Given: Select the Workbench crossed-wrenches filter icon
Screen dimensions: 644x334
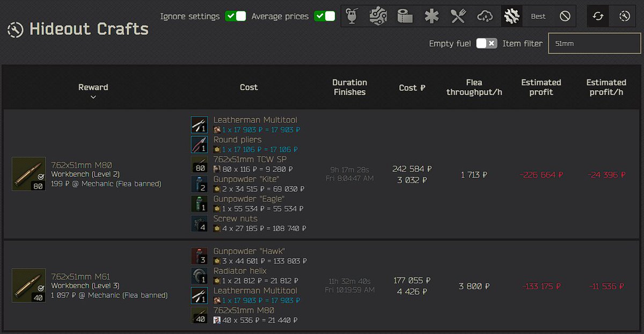Looking at the screenshot, I should [511, 16].
